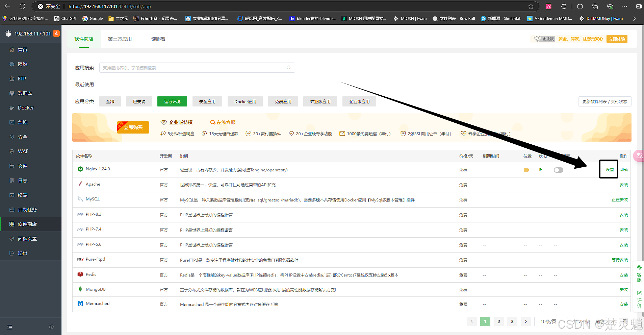Click the gear icon at sidebar bottom
The height and width of the screenshot is (335, 644).
51,327
